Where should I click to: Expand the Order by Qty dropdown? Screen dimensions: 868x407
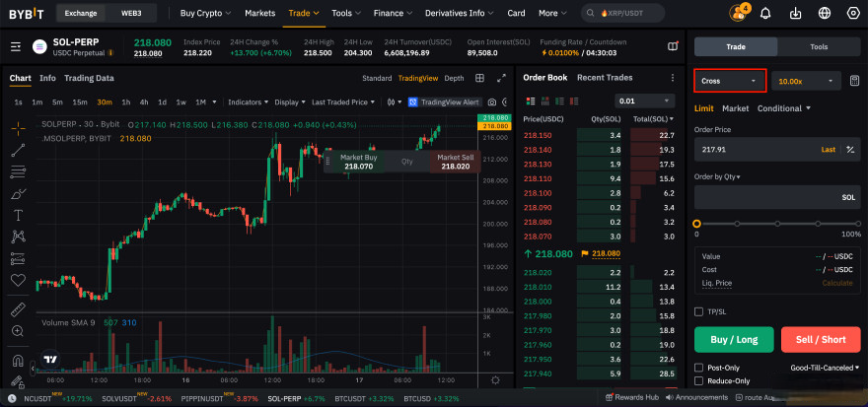[717, 177]
